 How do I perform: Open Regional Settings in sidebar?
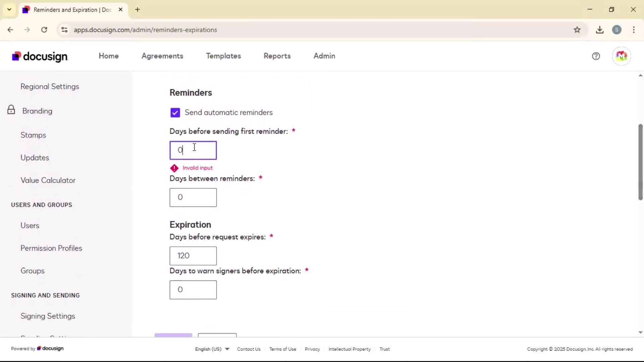50,86
